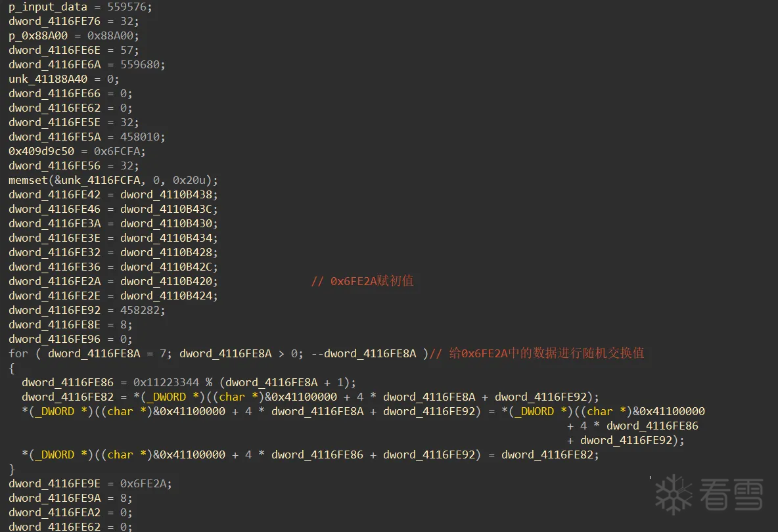Click the dword_4116FE5E = 32 line
This screenshot has height=532, width=778.
point(74,122)
